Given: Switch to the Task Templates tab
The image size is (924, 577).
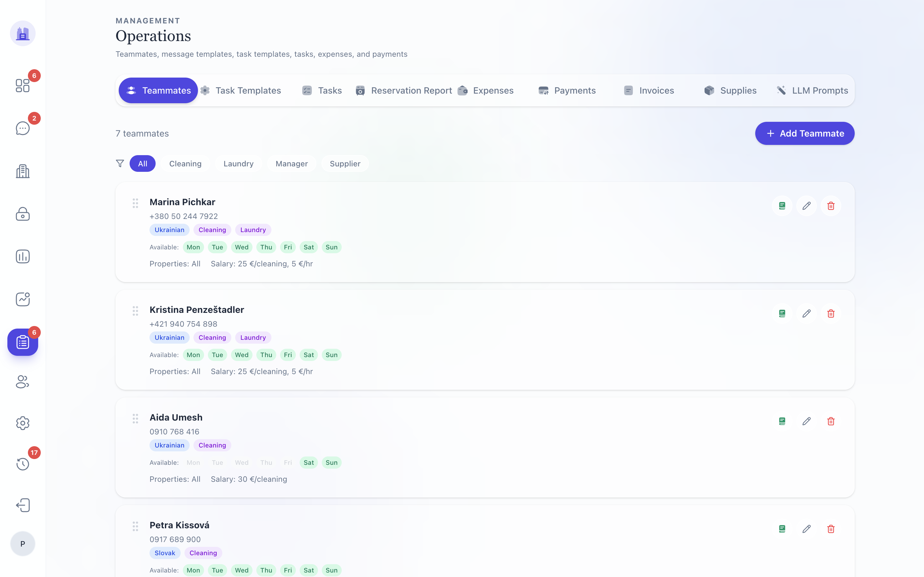Looking at the screenshot, I should click(241, 90).
